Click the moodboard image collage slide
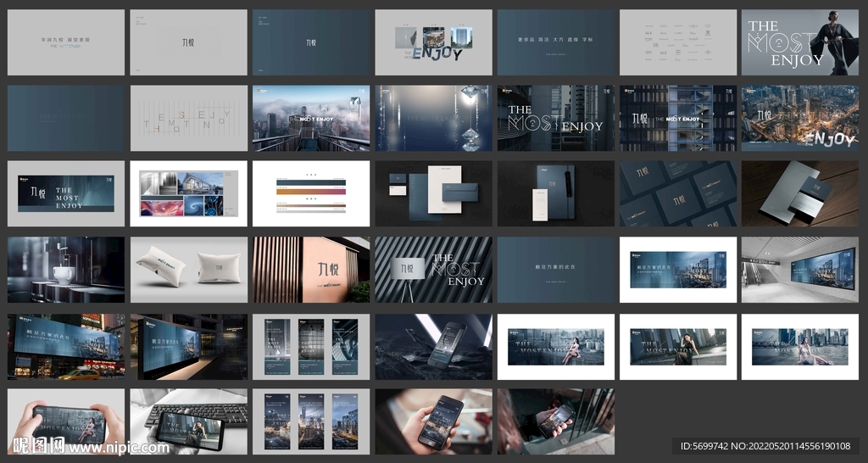 (x=188, y=193)
